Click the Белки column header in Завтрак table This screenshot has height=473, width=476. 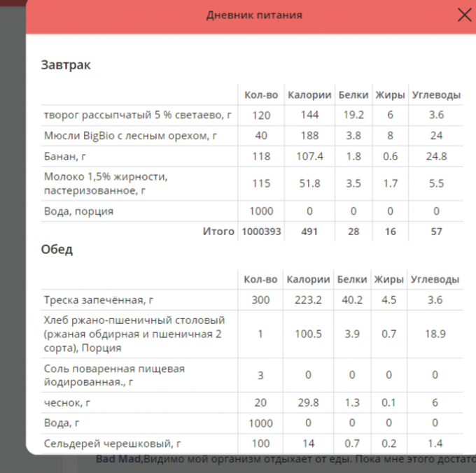[353, 94]
